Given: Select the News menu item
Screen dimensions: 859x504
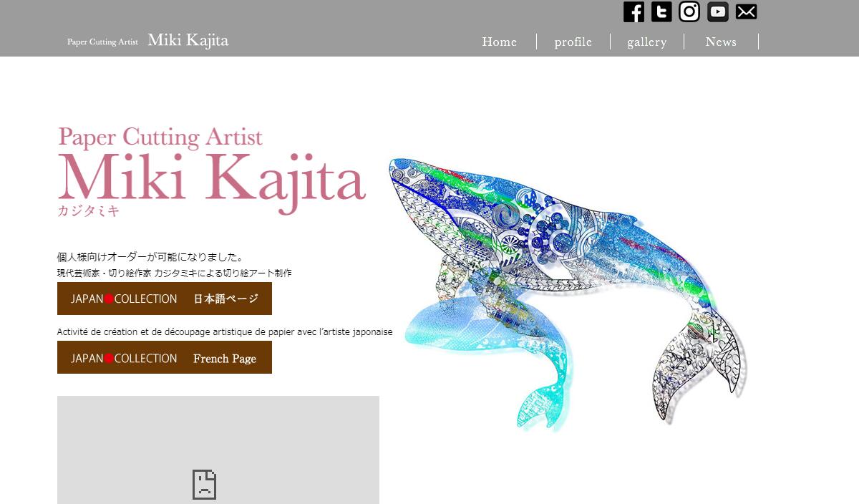Looking at the screenshot, I should click(721, 42).
